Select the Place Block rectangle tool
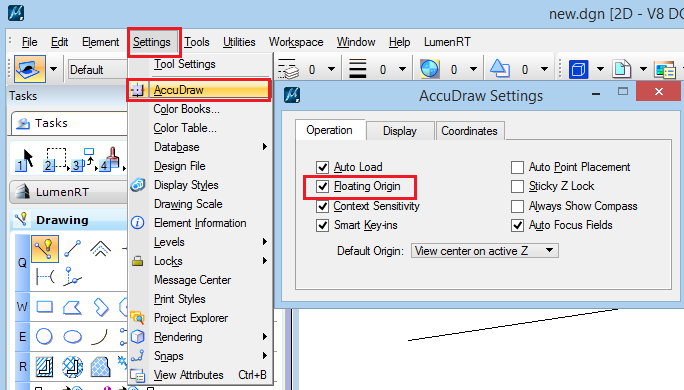The width and height of the screenshot is (684, 390). [x=44, y=307]
